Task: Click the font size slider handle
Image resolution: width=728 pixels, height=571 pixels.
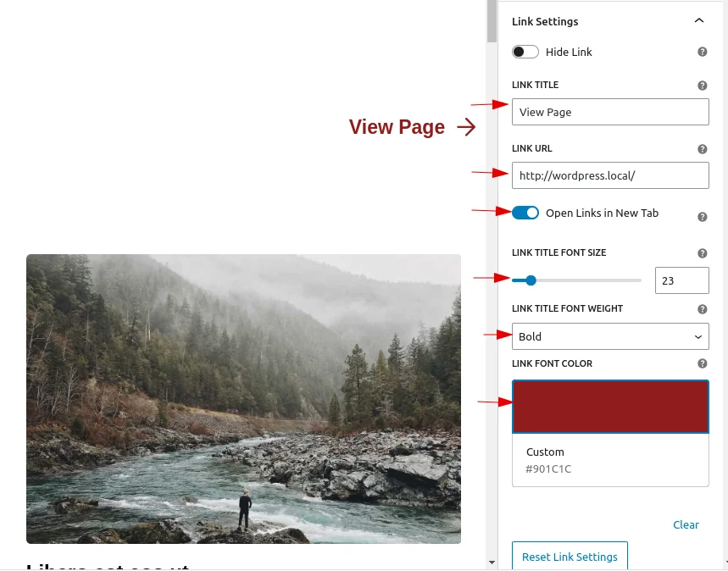Action: [x=531, y=280]
